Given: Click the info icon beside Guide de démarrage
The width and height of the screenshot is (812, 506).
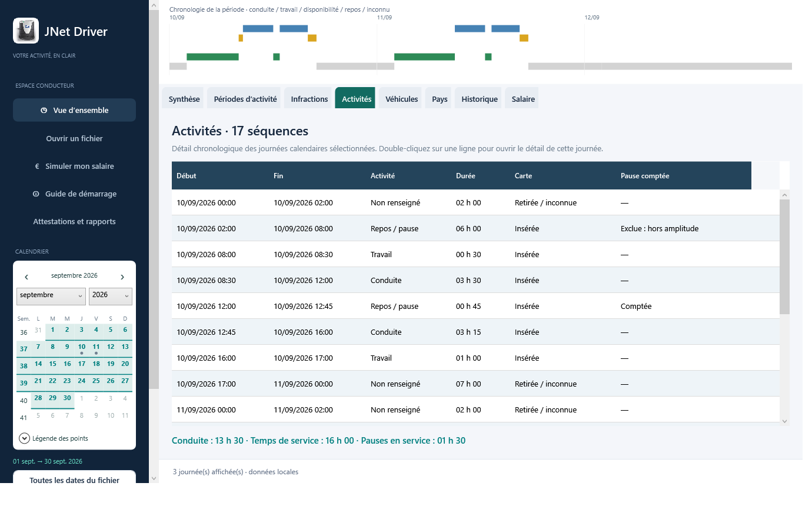Looking at the screenshot, I should pos(36,194).
